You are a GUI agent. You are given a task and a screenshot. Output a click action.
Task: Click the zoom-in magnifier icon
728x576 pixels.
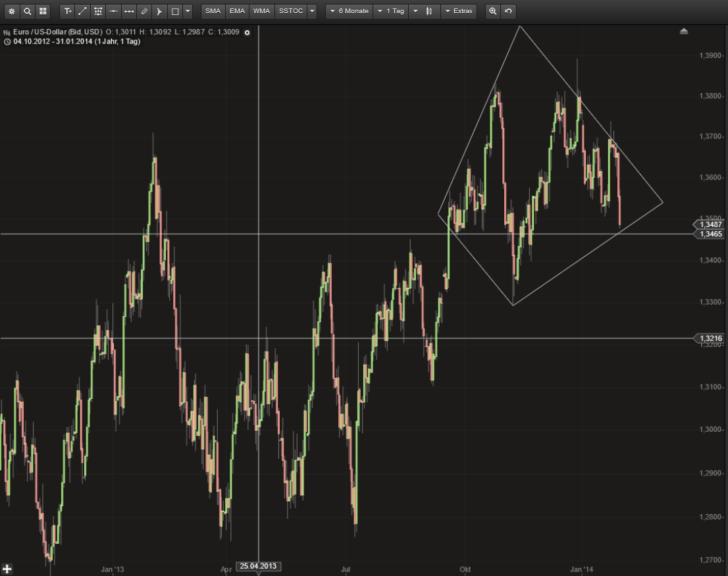coord(492,11)
